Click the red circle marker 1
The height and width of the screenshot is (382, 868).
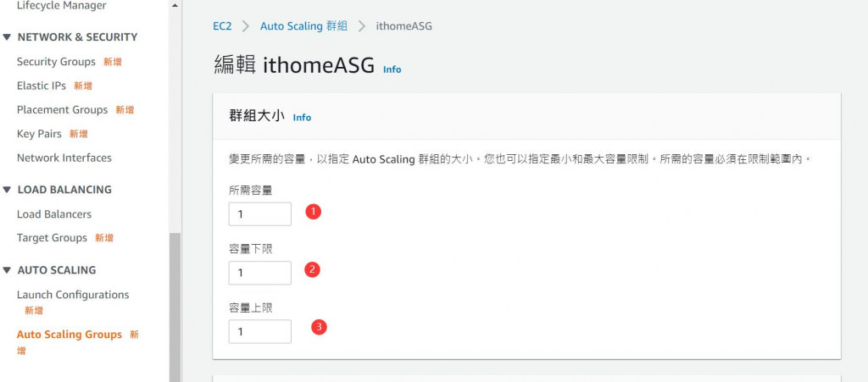pyautogui.click(x=314, y=212)
